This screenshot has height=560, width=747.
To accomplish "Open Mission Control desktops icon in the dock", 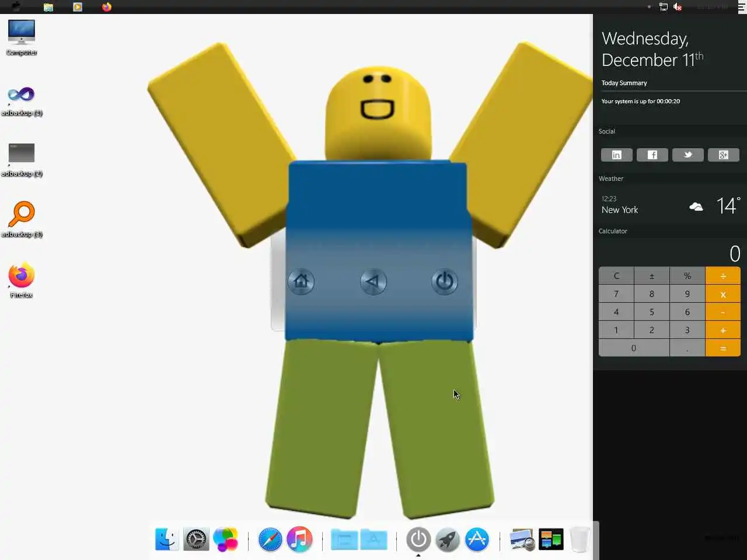I will tap(551, 540).
